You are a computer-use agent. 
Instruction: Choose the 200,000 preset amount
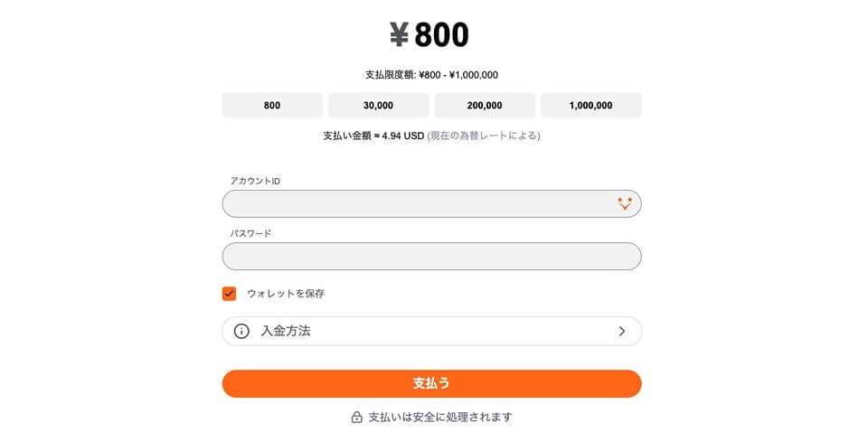[485, 105]
